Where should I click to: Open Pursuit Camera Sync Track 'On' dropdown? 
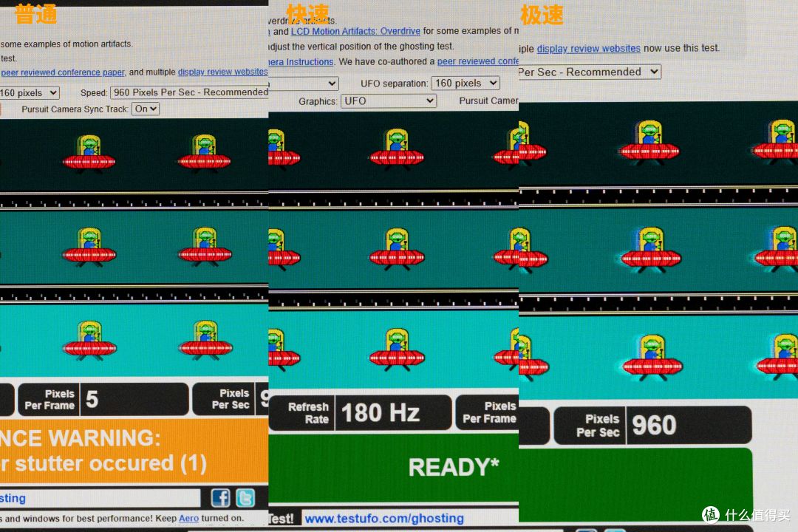coord(146,109)
